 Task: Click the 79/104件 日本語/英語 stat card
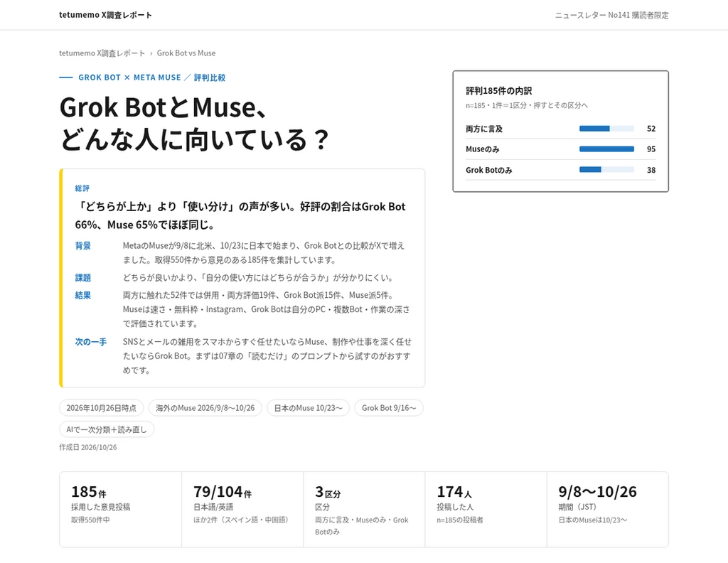[x=242, y=510]
